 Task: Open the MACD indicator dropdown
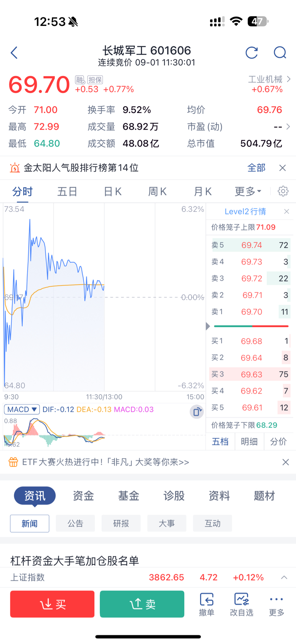[x=22, y=409]
